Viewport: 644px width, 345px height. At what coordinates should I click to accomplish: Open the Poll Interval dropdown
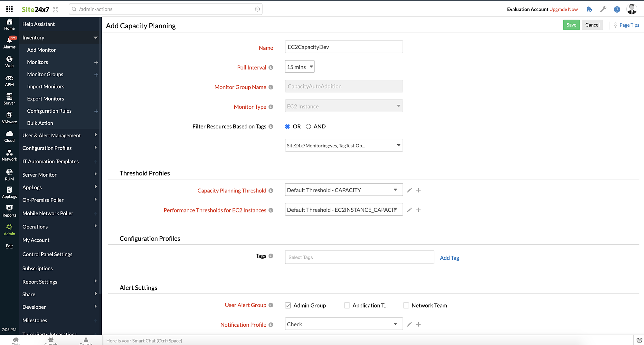(x=299, y=67)
